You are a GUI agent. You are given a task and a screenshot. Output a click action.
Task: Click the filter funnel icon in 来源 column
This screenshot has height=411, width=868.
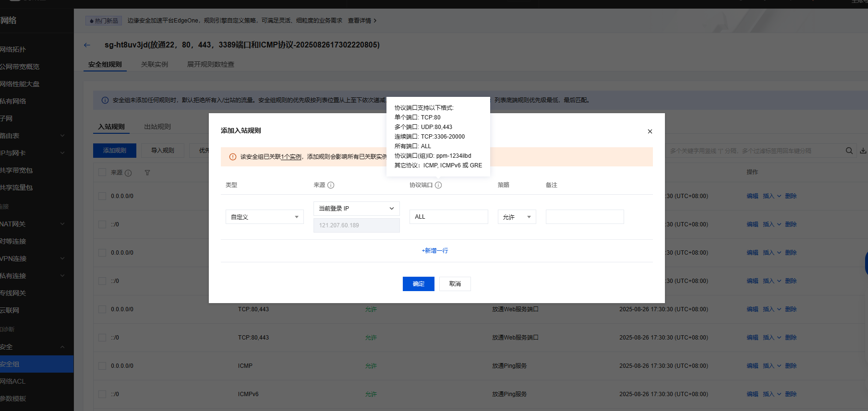(147, 173)
